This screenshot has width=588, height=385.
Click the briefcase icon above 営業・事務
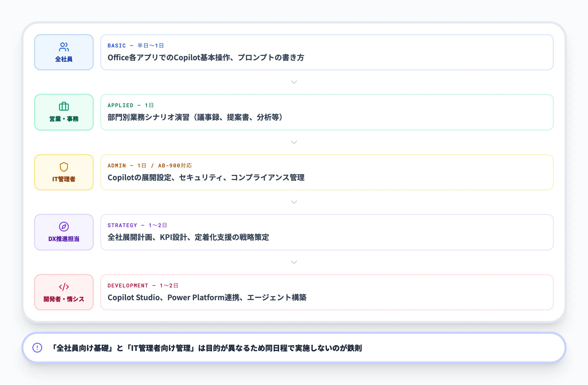[x=64, y=107]
